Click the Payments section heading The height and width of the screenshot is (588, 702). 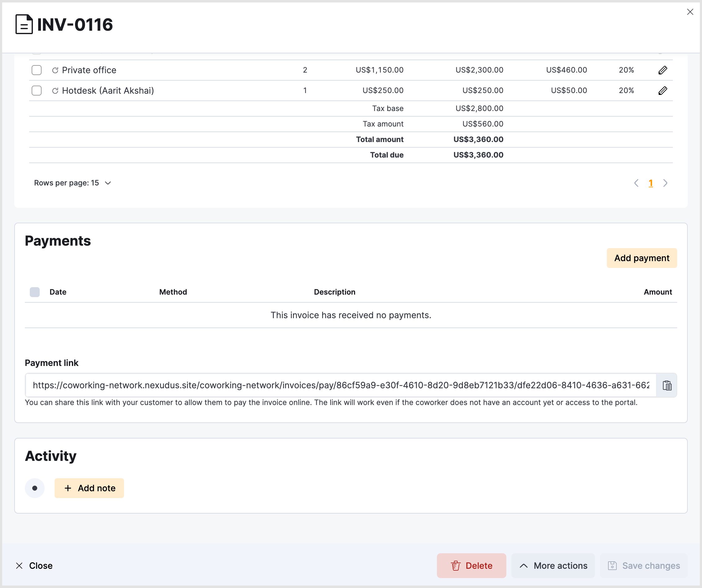pos(58,241)
